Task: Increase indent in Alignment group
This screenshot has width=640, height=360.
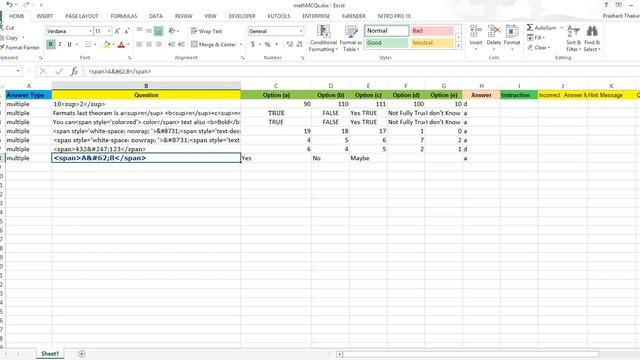Action: (181, 44)
